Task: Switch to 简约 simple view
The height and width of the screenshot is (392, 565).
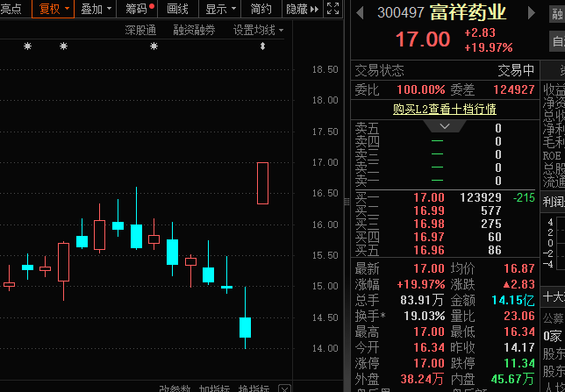Action: coord(261,10)
